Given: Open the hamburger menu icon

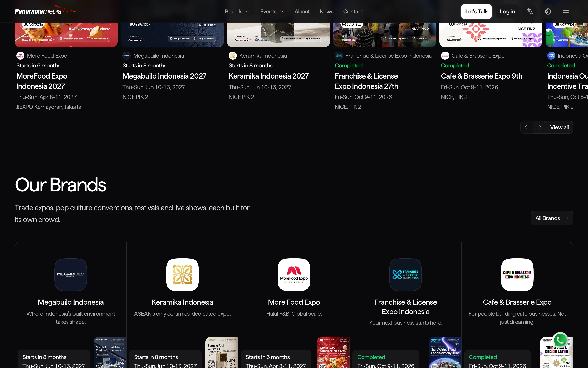Looking at the screenshot, I should (x=566, y=11).
